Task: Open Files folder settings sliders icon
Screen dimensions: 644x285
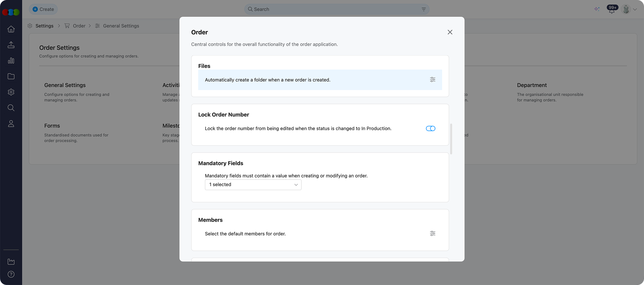Action: 432,79
